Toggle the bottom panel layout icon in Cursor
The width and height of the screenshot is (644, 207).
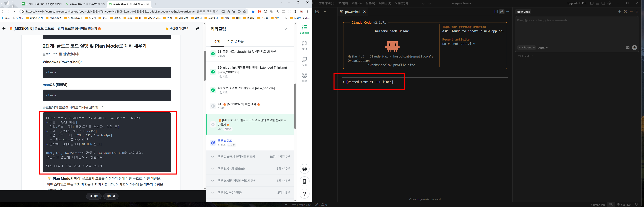click(598, 3)
